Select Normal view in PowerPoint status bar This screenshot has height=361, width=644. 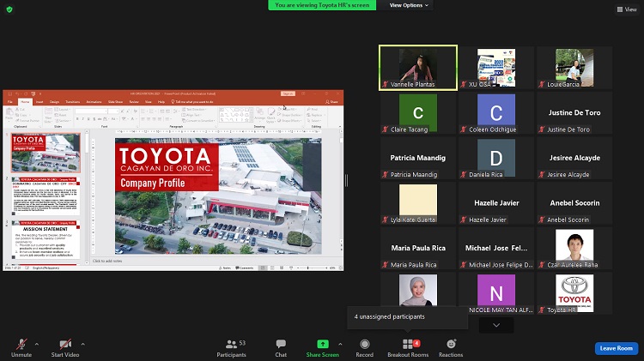pyautogui.click(x=263, y=268)
